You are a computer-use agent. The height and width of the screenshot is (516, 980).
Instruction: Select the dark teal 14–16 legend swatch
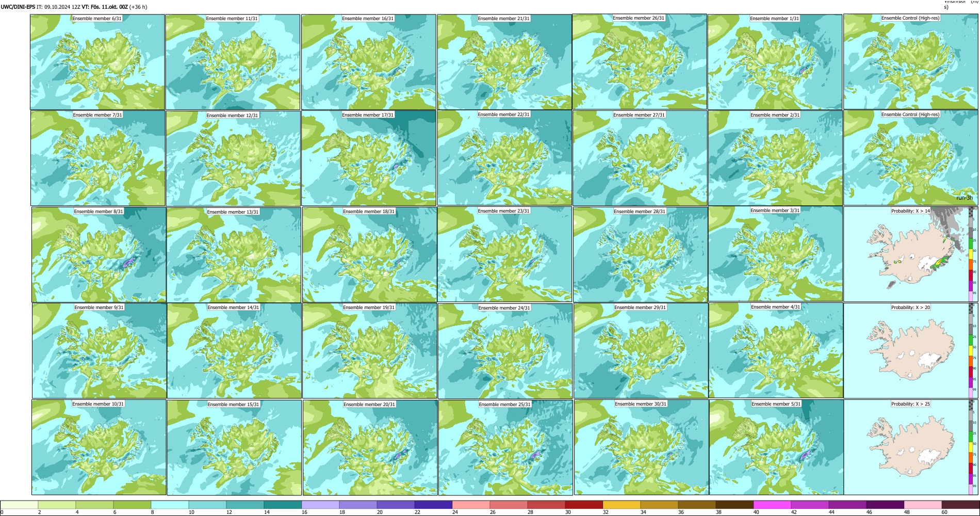[283, 505]
